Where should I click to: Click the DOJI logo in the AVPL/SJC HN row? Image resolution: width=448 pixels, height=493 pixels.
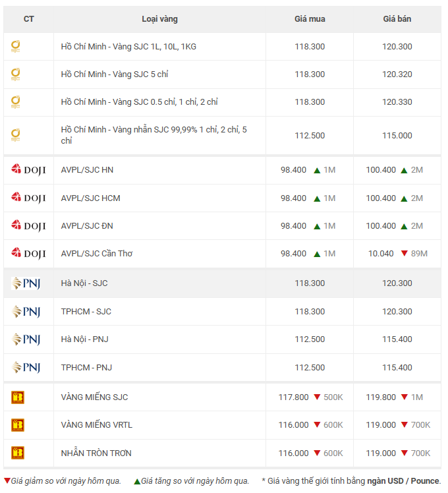coord(28,170)
